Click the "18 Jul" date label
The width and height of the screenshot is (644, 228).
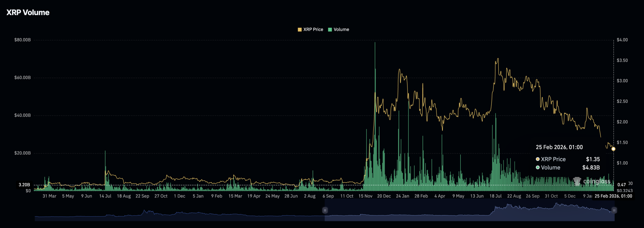[496, 196]
